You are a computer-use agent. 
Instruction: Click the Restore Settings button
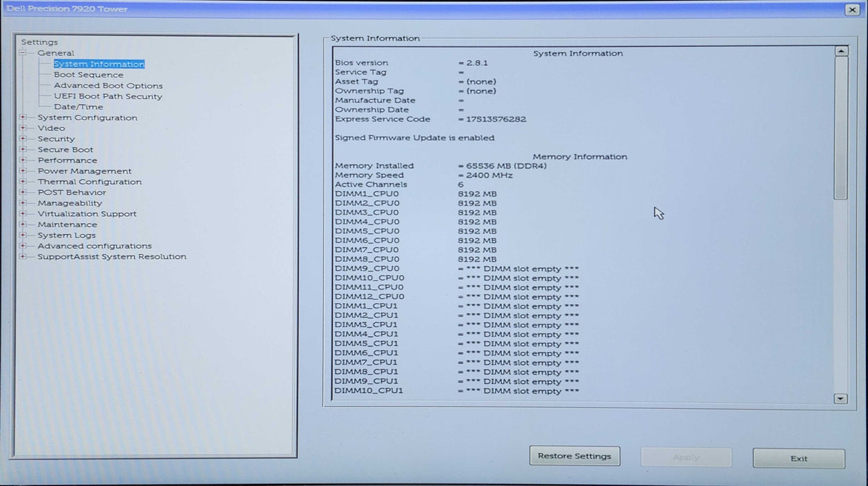pyautogui.click(x=574, y=455)
